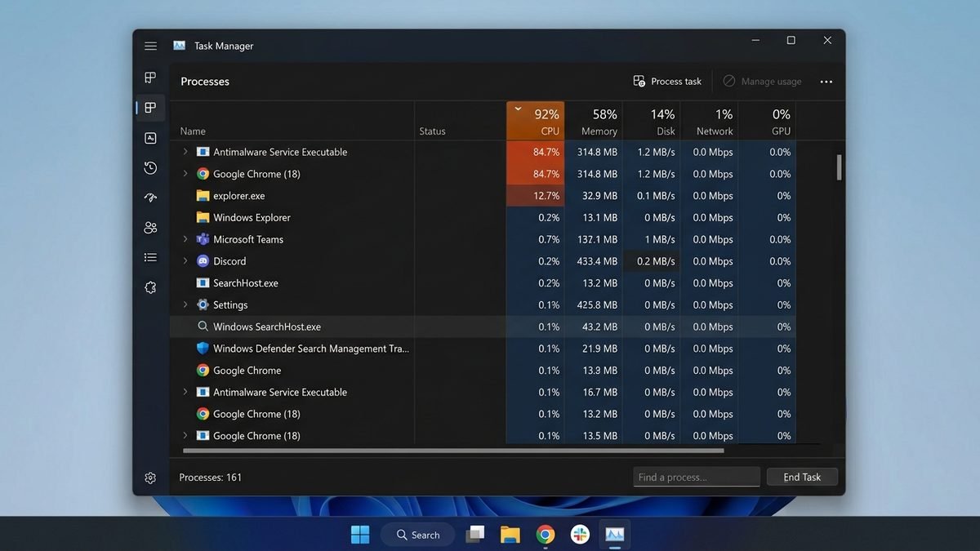This screenshot has height=551, width=980.
Task: Click the three-dot more options icon
Action: (x=826, y=82)
